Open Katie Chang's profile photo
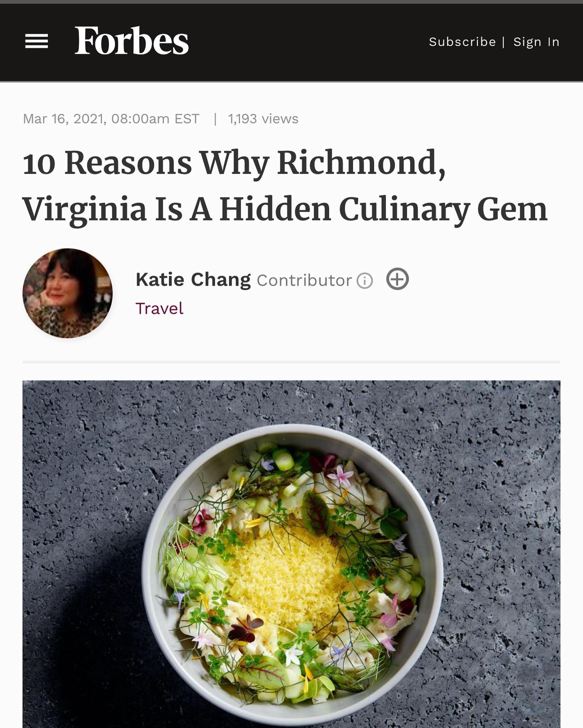Viewport: 583px width, 728px height. (68, 293)
